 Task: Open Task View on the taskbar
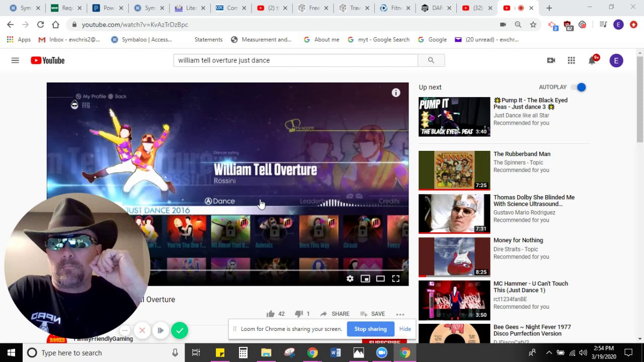[x=196, y=353]
